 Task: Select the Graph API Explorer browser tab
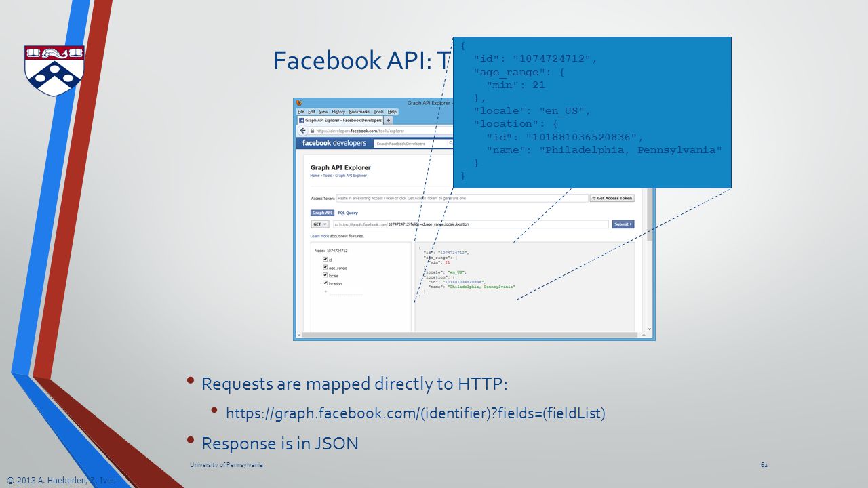[x=340, y=120]
